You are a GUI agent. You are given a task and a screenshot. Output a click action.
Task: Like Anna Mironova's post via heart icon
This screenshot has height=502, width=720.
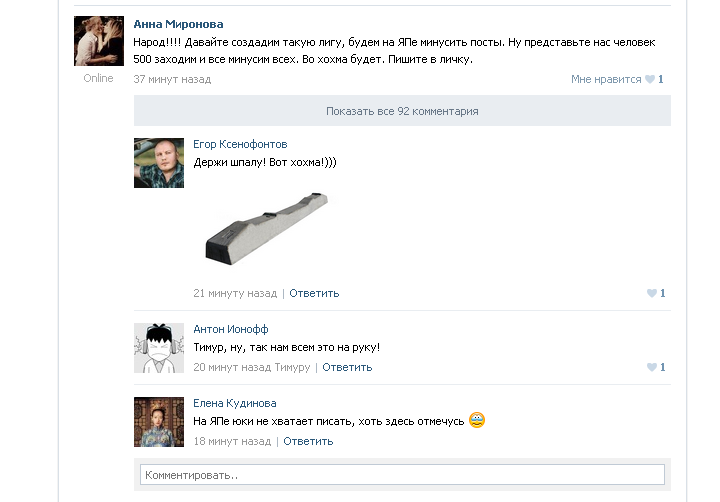point(650,79)
